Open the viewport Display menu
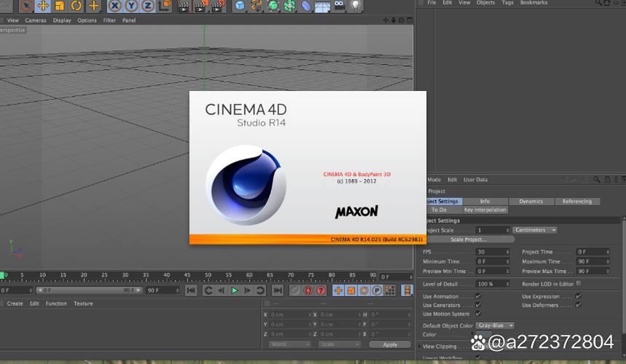This screenshot has width=626, height=364. [x=62, y=20]
